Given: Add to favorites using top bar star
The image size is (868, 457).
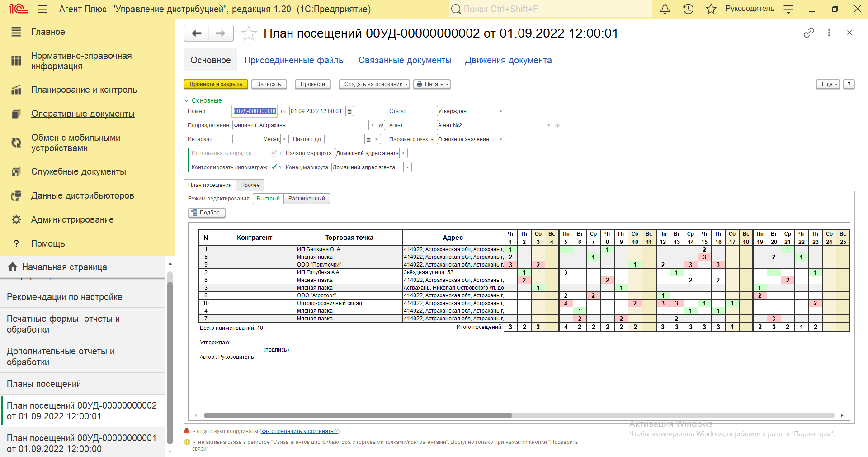Looking at the screenshot, I should (711, 9).
